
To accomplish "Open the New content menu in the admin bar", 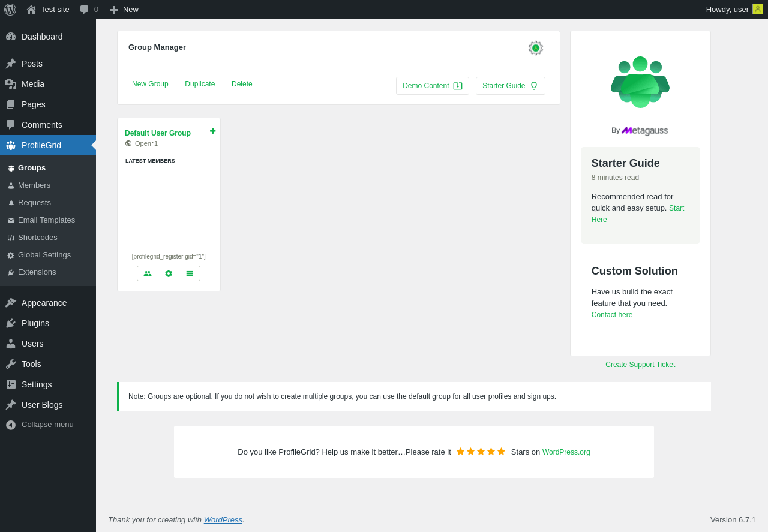I will (124, 10).
